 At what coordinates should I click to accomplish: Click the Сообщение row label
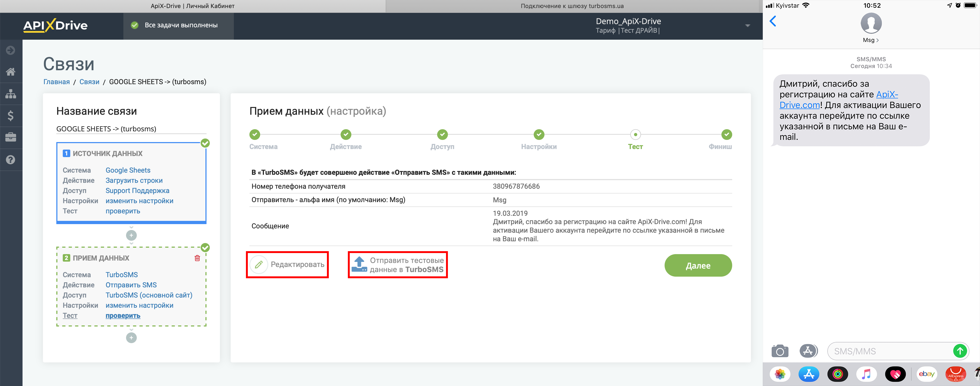[x=270, y=226]
